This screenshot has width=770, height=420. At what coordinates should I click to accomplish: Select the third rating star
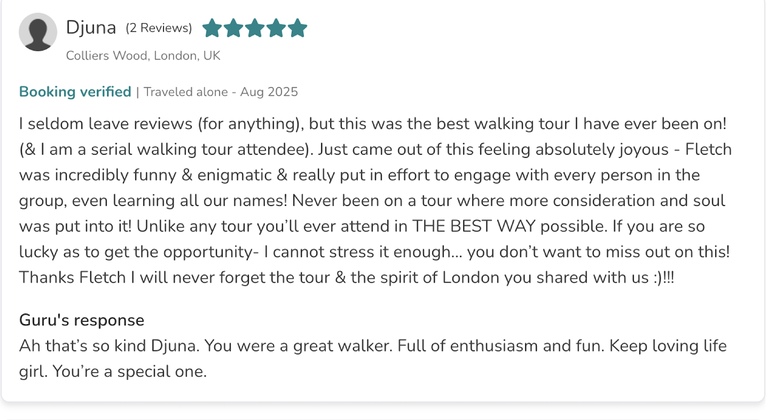pos(254,28)
